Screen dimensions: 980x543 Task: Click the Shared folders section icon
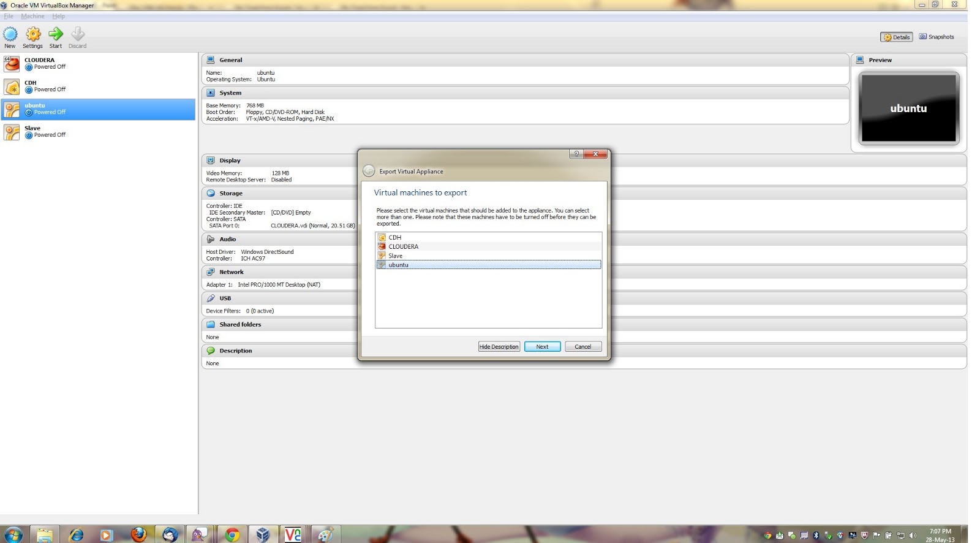[211, 325]
